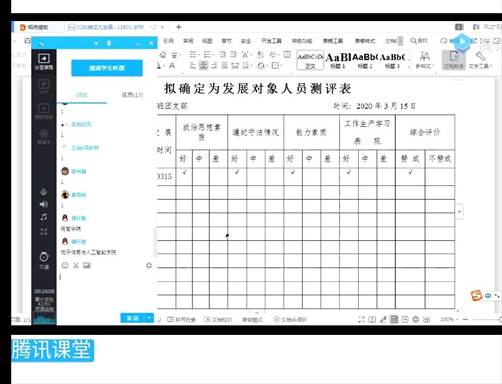Open the Developer Tools ribbon tab
This screenshot has width=502, height=384.
click(x=271, y=41)
